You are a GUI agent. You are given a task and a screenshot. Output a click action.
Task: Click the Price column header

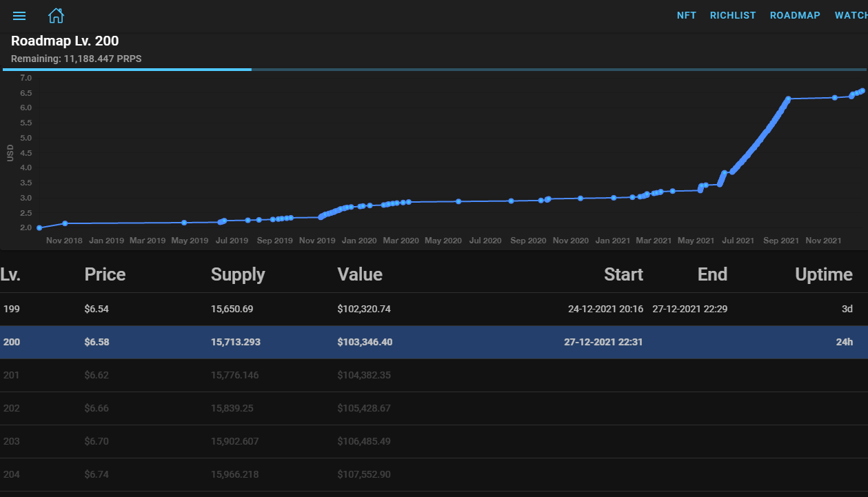pyautogui.click(x=105, y=274)
